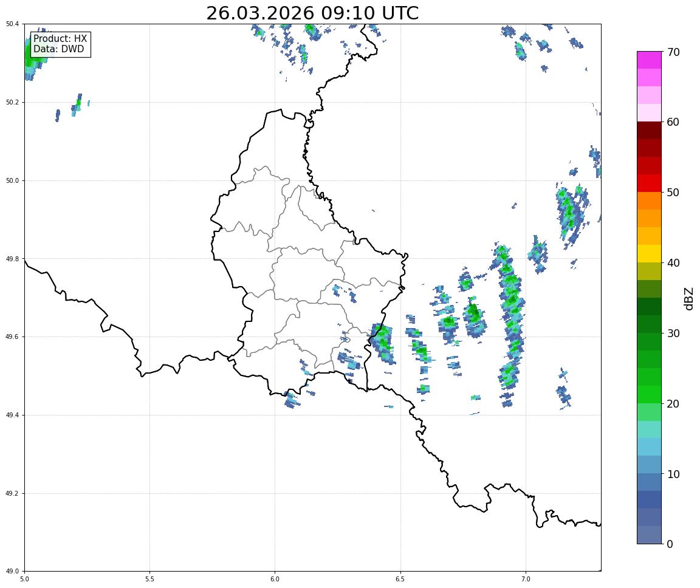Click the latitude axis label "49.6"
Screen dimensions: 700x588
click(x=12, y=337)
